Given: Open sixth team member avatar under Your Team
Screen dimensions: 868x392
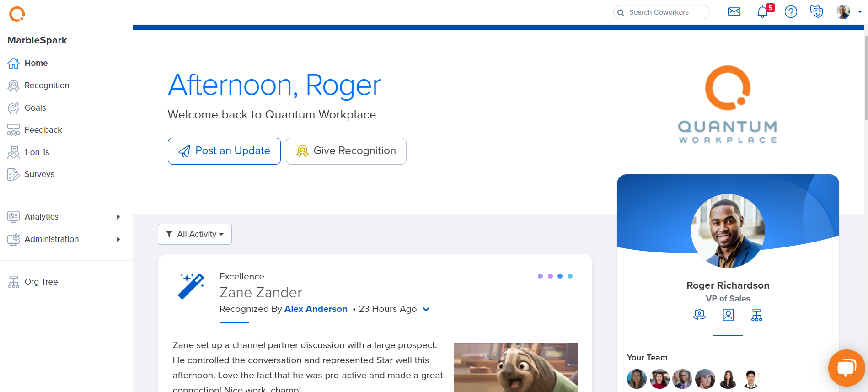Looking at the screenshot, I should pyautogui.click(x=751, y=379).
